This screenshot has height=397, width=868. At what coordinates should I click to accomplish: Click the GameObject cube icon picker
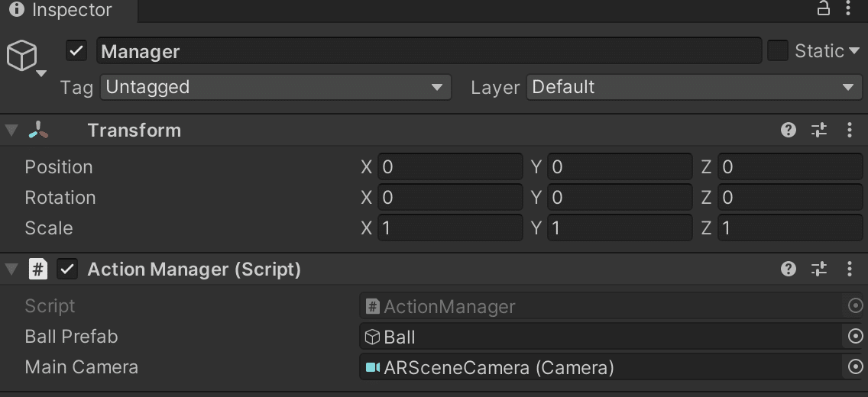[x=23, y=56]
